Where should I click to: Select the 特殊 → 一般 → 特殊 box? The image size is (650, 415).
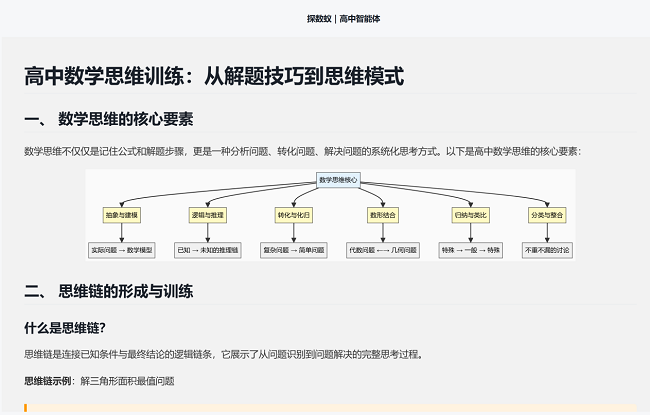pyautogui.click(x=471, y=250)
